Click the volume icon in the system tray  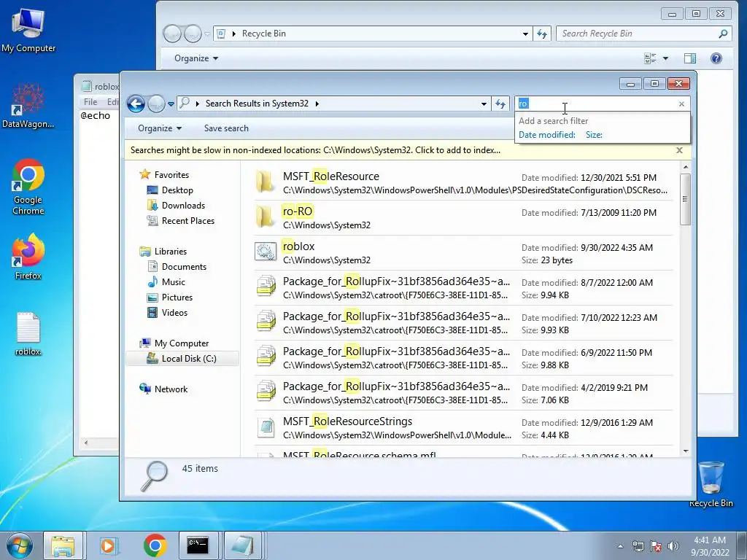click(x=673, y=546)
